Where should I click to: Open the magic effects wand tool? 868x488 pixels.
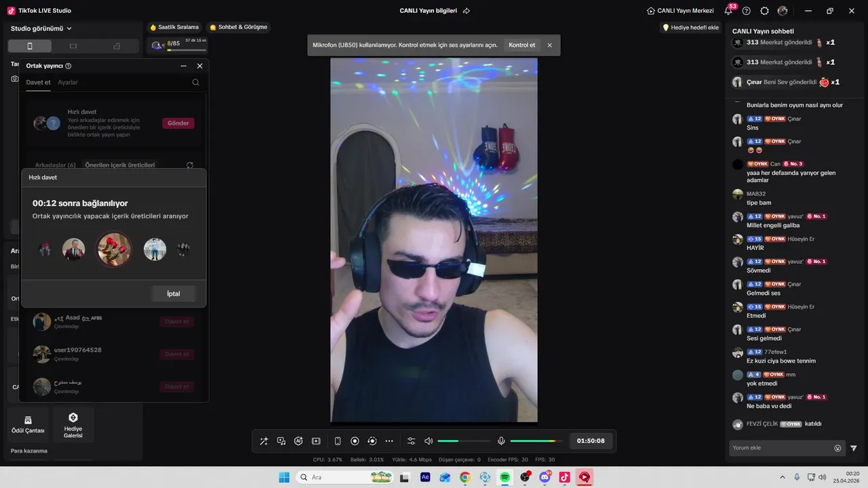click(264, 441)
